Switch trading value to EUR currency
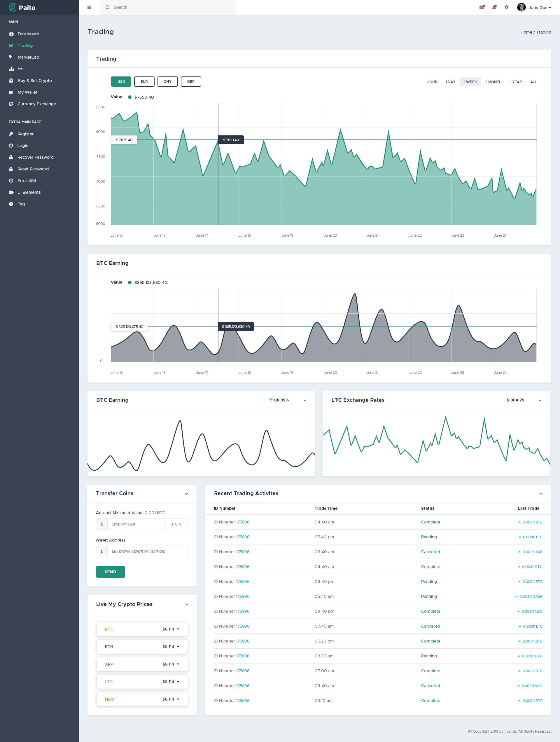Screen dimensions: 560x742 coord(143,81)
